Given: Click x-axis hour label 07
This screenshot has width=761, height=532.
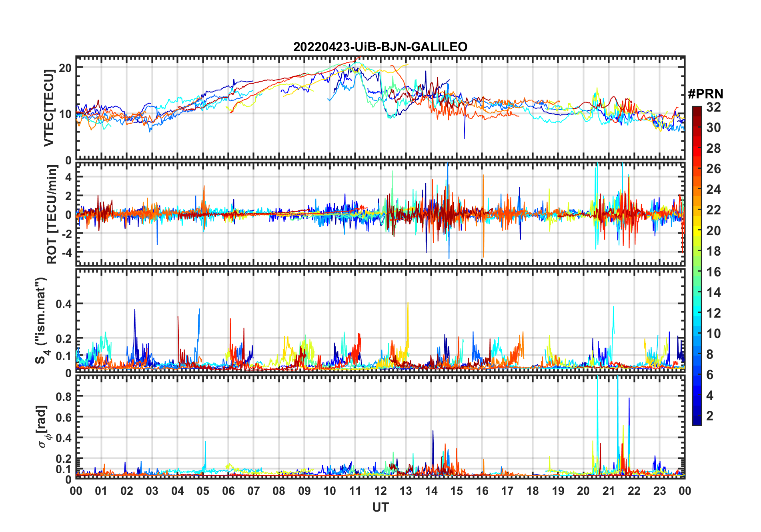Looking at the screenshot, I should pos(254,491).
